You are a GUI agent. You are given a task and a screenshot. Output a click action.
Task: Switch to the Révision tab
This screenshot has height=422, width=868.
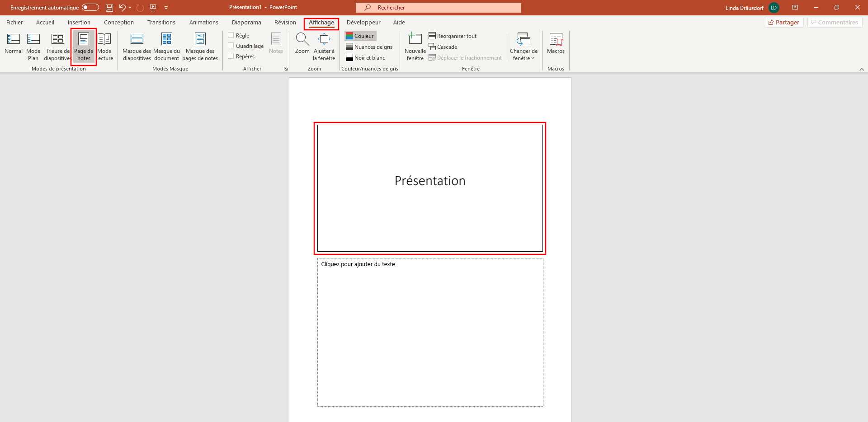285,22
